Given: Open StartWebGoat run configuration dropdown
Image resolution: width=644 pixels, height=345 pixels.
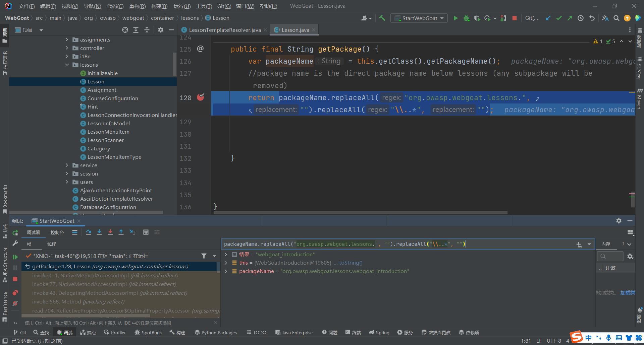Looking at the screenshot, I should tap(419, 18).
